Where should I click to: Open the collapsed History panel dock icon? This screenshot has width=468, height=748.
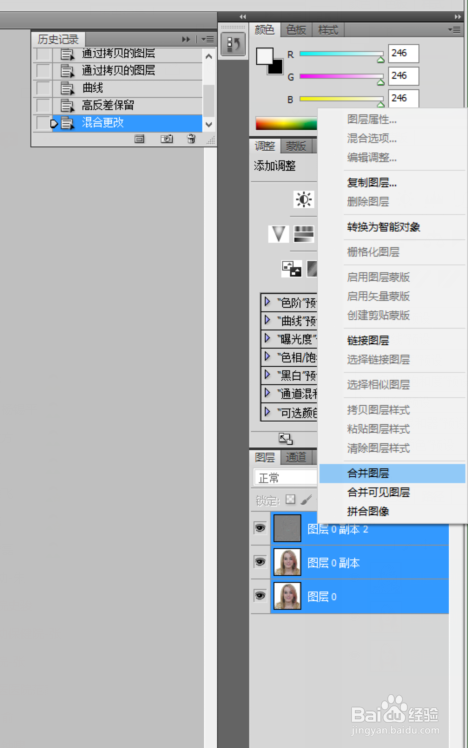[x=233, y=45]
